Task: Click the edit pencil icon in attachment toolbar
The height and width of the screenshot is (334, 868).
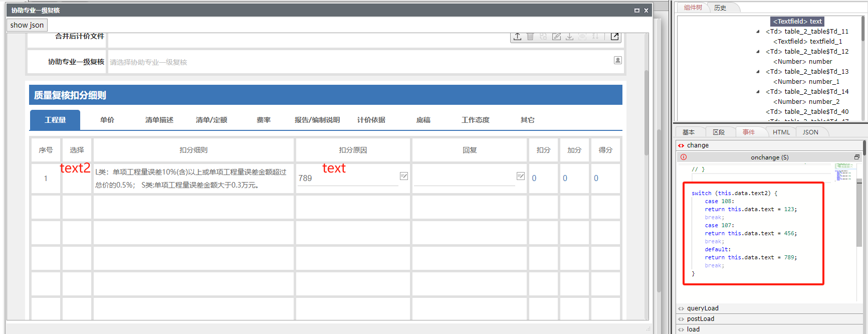Action: click(556, 37)
